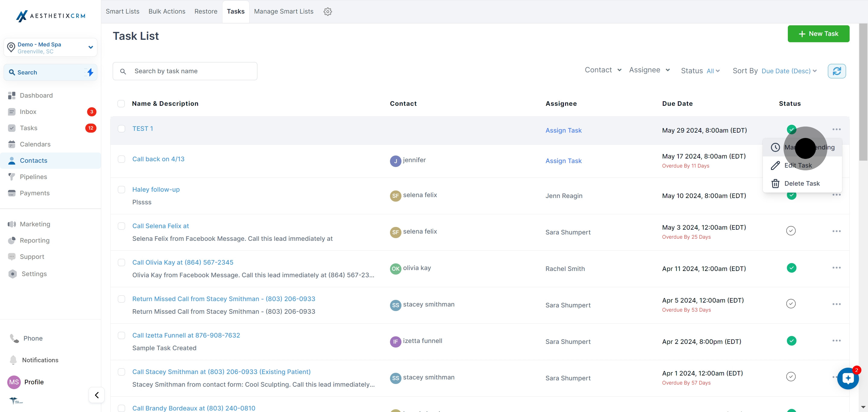The image size is (868, 412).
Task: Check the Call Izetta Funnell task checkbox
Action: click(x=121, y=335)
